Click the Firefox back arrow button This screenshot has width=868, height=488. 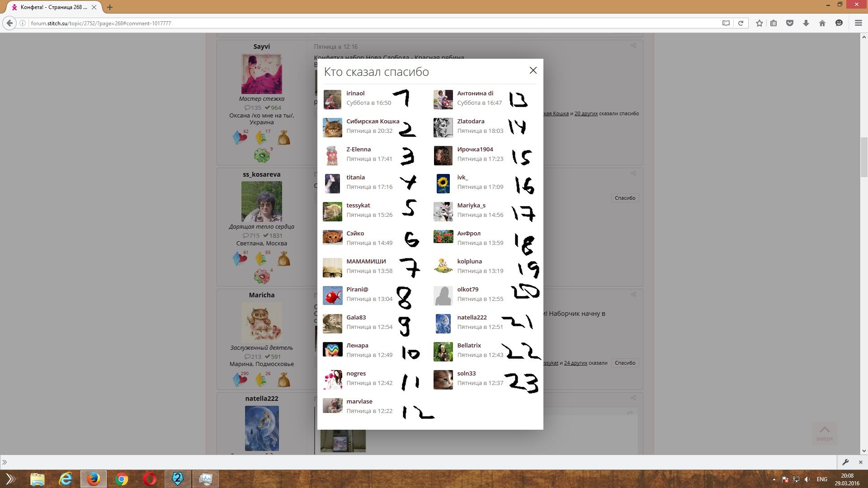coord(9,23)
